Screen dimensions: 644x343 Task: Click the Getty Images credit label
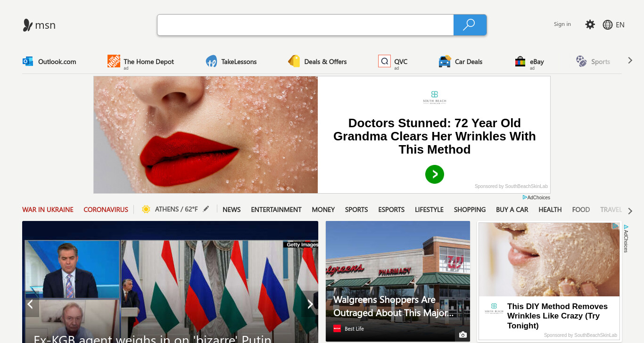(x=302, y=245)
